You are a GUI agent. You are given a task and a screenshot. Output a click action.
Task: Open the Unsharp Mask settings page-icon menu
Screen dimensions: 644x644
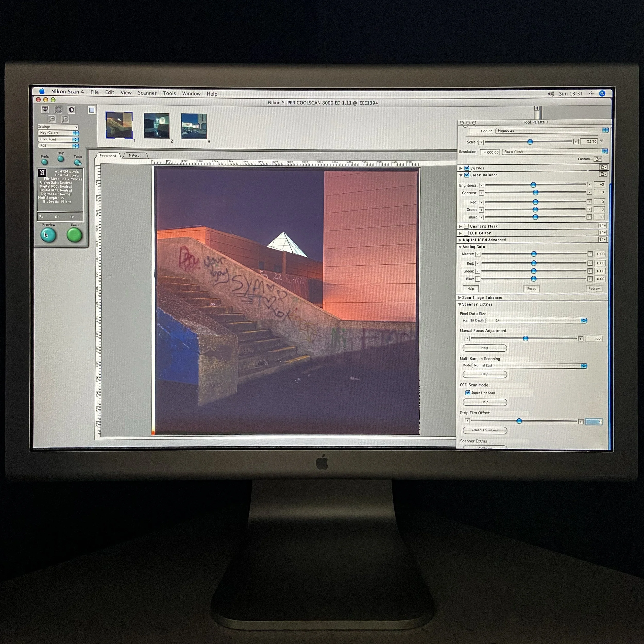pyautogui.click(x=603, y=226)
